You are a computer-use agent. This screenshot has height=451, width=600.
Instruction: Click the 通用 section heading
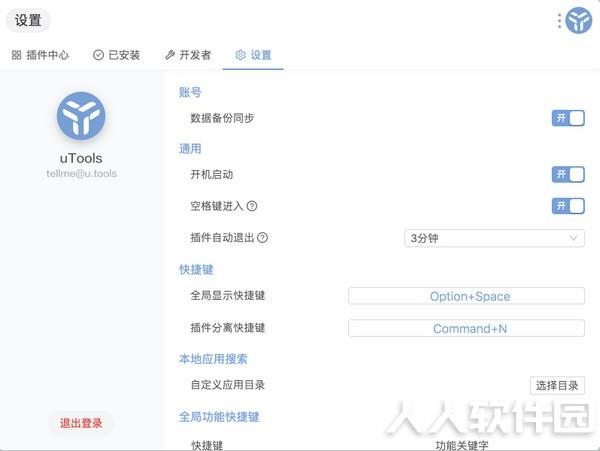tap(190, 148)
